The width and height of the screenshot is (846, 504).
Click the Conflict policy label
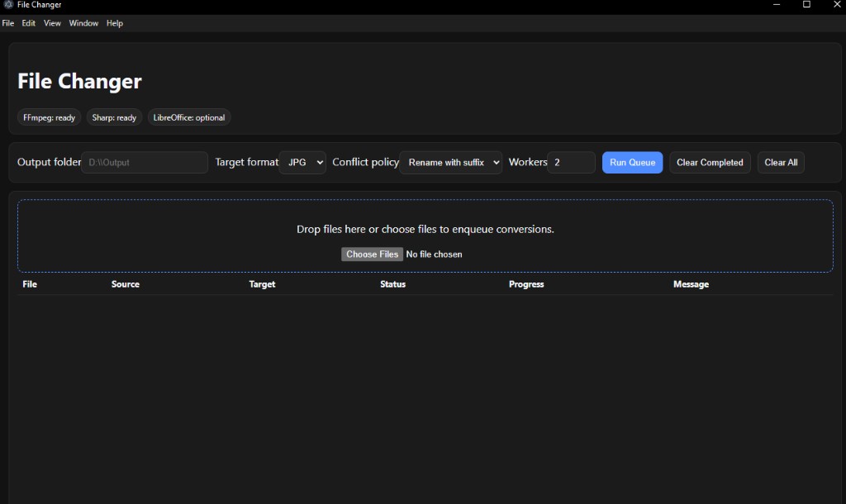pyautogui.click(x=366, y=162)
